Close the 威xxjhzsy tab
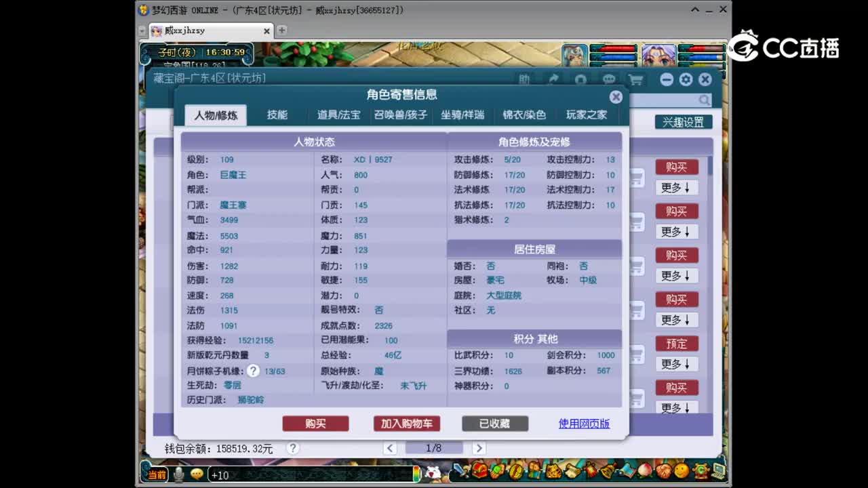The width and height of the screenshot is (868, 488). pyautogui.click(x=267, y=30)
